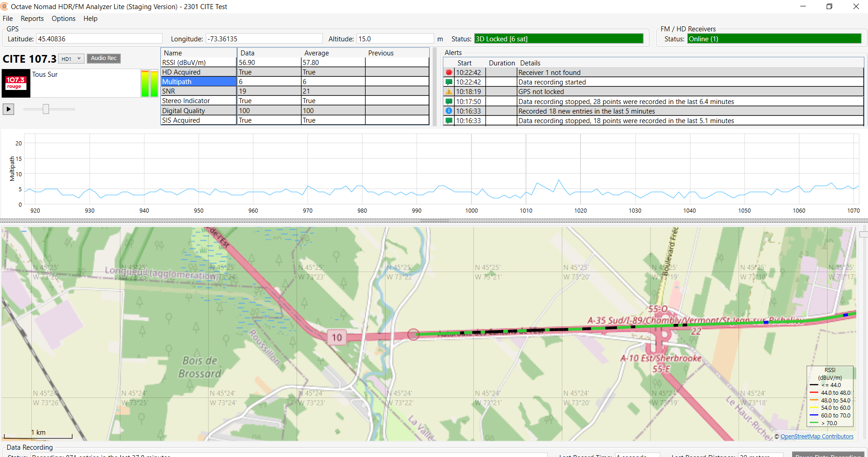Image resolution: width=868 pixels, height=457 pixels.
Task: Open the Reports menu
Action: pyautogui.click(x=32, y=19)
